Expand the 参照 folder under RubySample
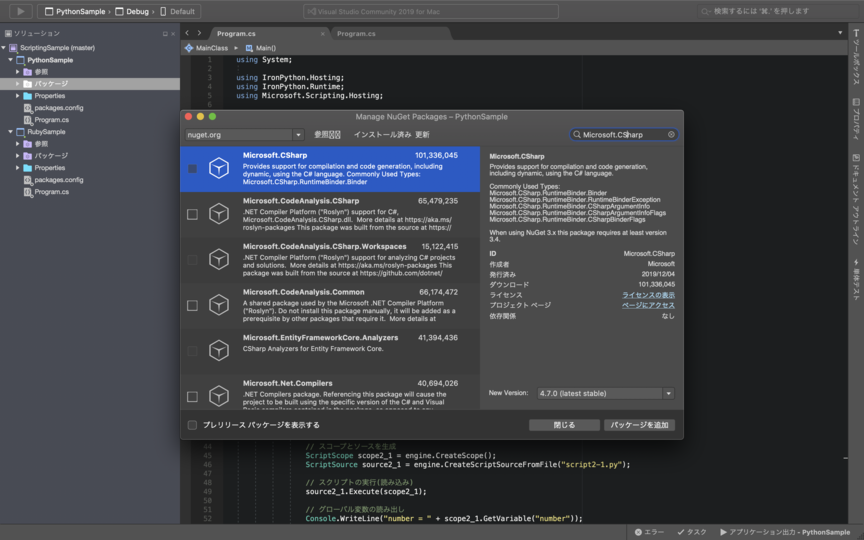The width and height of the screenshot is (864, 540). pyautogui.click(x=18, y=144)
